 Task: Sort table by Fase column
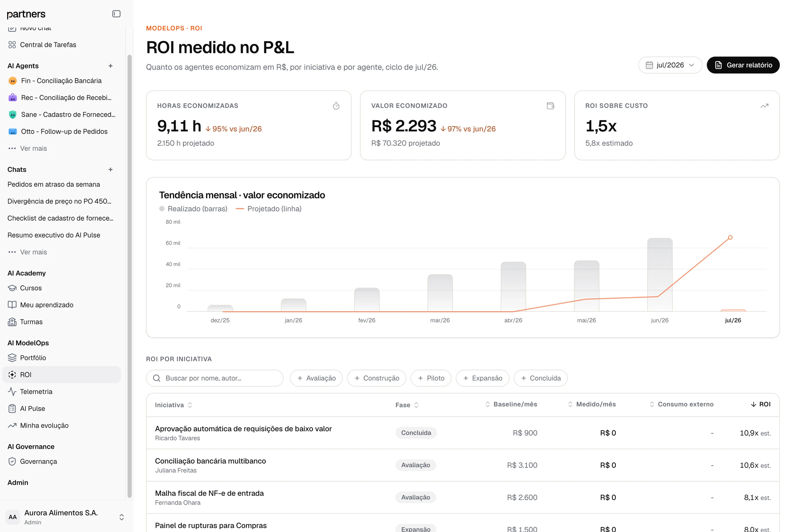click(407, 405)
